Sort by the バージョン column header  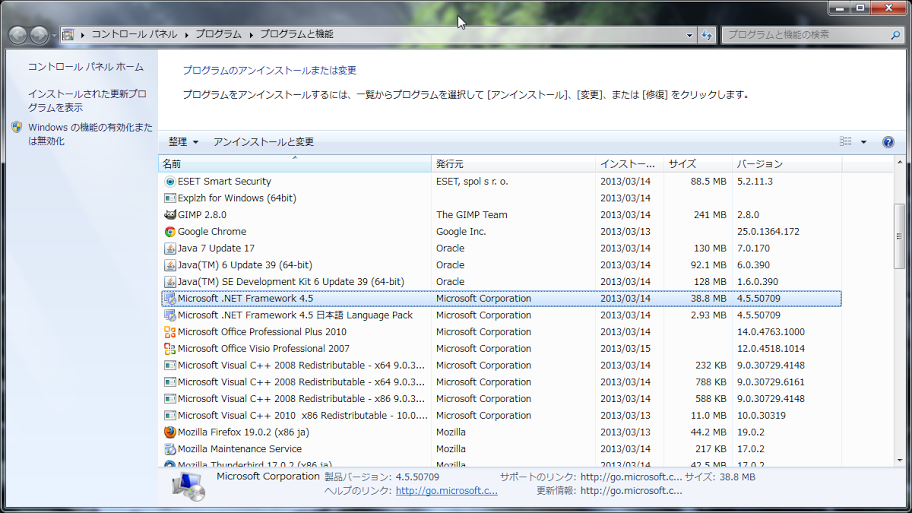pyautogui.click(x=787, y=164)
